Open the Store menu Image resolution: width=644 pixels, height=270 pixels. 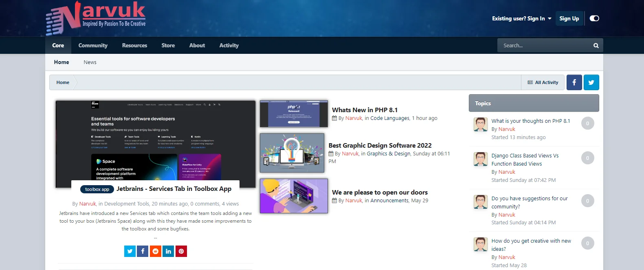[168, 45]
